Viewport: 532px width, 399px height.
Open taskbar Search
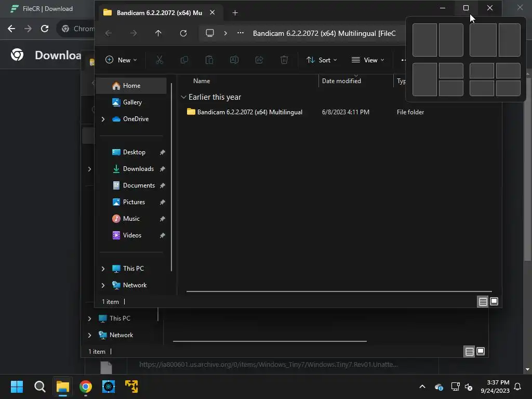point(39,387)
